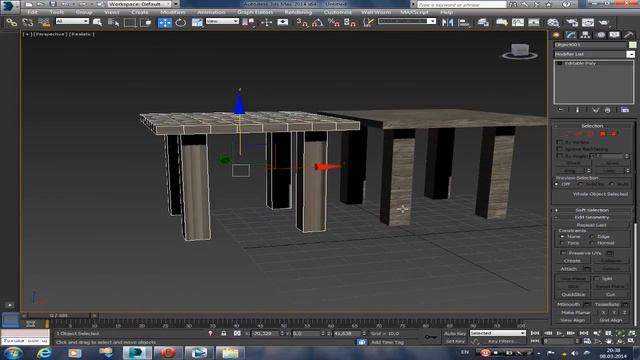Enable Ignore Backfacing checkbox
The image size is (640, 360).
(560, 149)
